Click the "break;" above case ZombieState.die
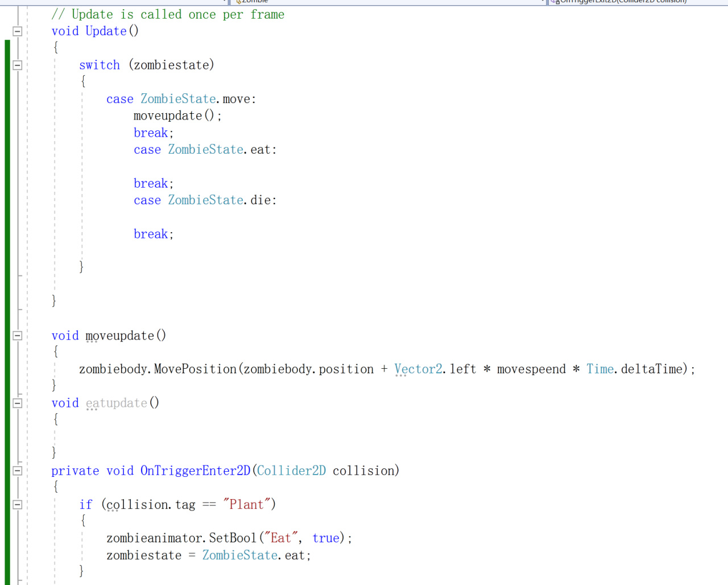Image resolution: width=728 pixels, height=585 pixels. 154,183
